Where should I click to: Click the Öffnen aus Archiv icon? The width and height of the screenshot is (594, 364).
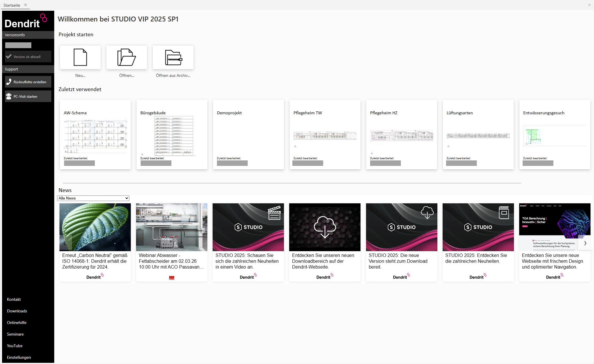tap(173, 57)
